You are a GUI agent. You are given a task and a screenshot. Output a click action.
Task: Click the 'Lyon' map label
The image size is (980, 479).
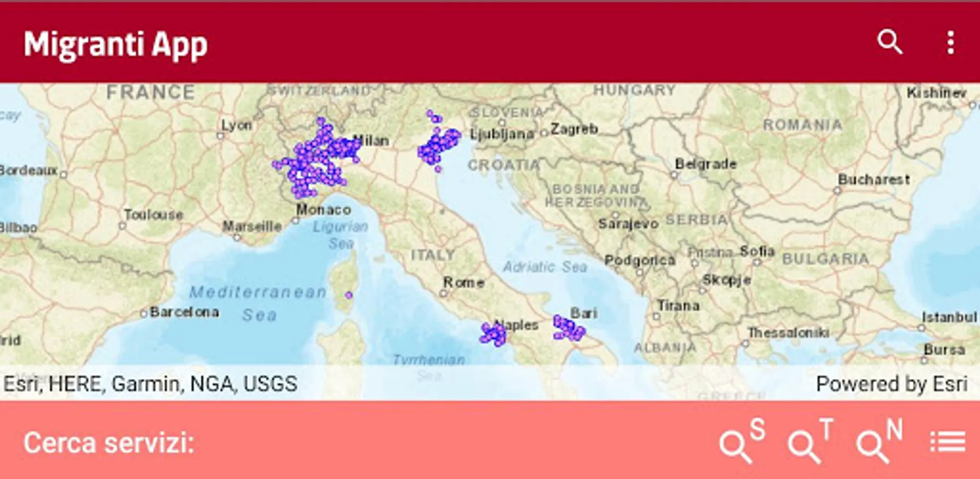[x=237, y=126]
